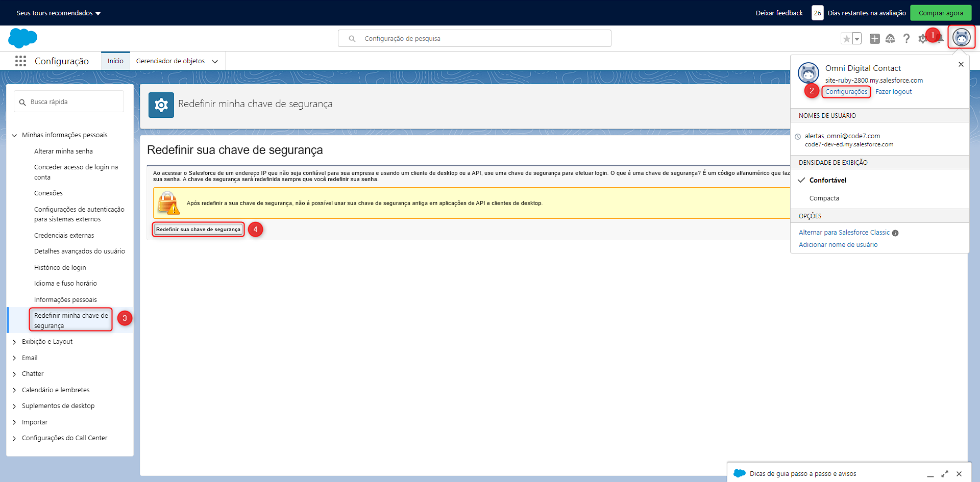Select Compacta display density
The width and height of the screenshot is (980, 482).
[x=824, y=198]
